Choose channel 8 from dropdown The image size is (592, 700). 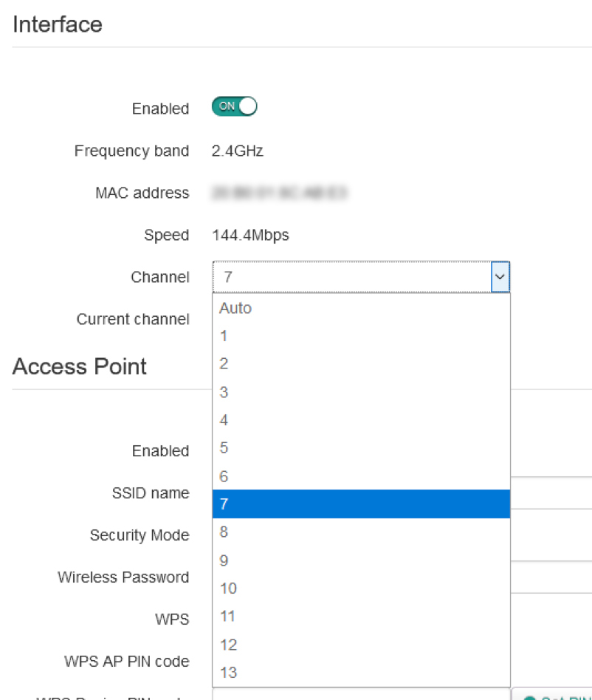coord(361,532)
